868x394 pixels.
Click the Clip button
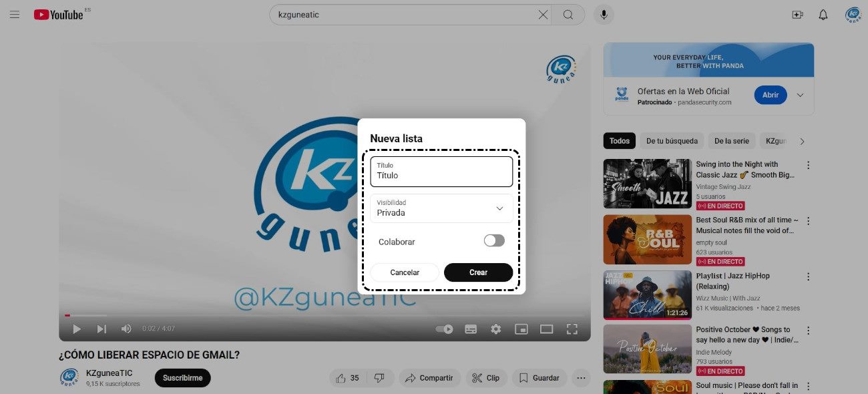click(486, 378)
